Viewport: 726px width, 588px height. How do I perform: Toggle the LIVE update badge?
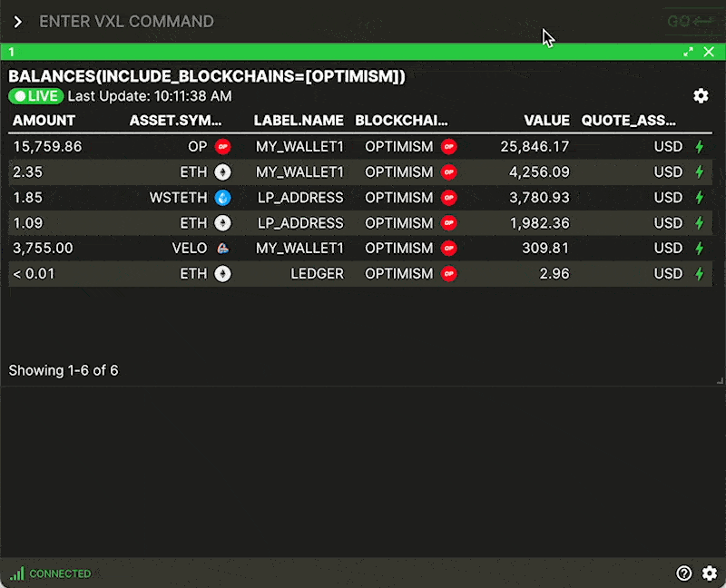[x=35, y=96]
